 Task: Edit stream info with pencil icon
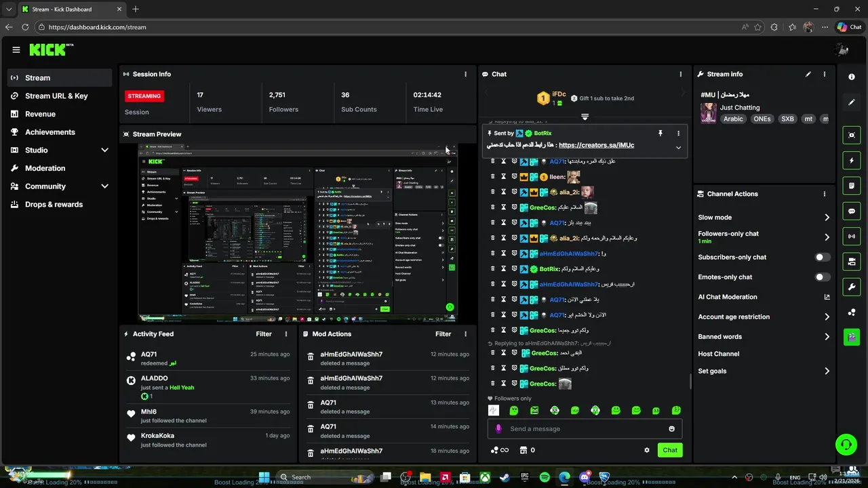(808, 74)
